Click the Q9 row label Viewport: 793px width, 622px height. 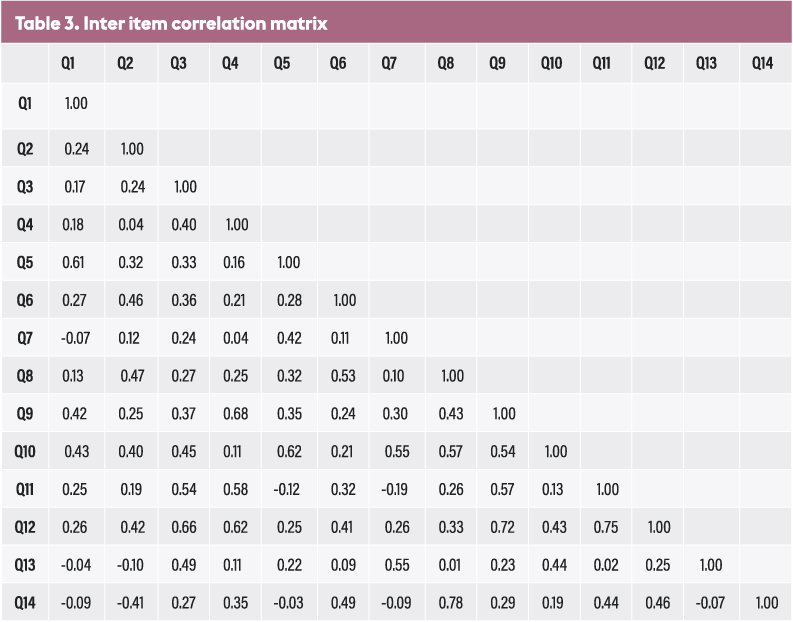click(x=25, y=413)
